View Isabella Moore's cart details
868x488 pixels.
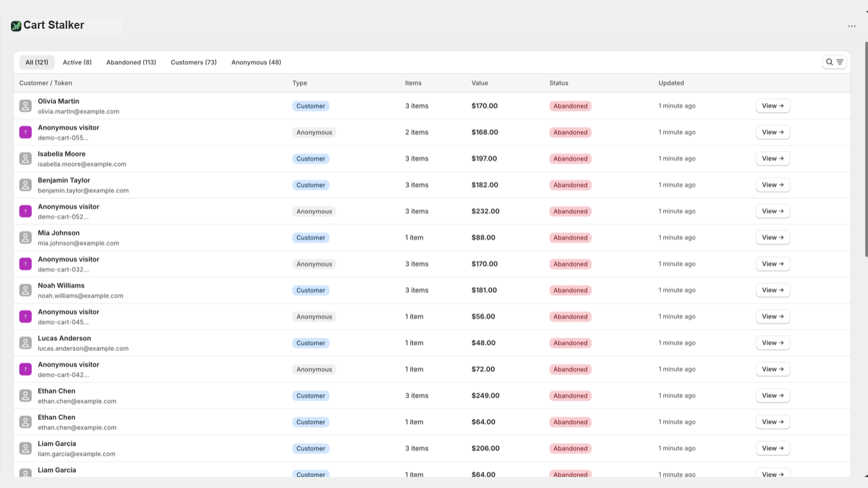773,158
